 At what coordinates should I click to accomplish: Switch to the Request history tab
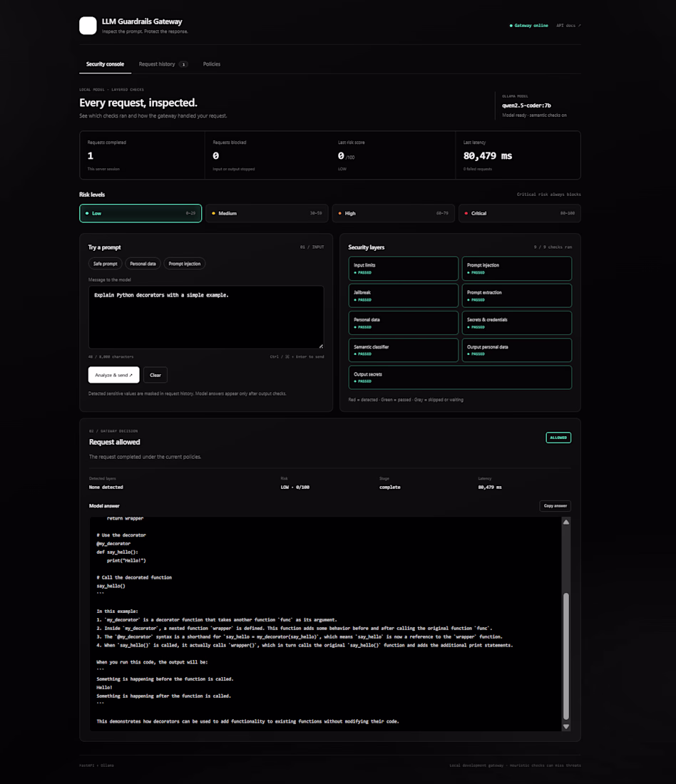coord(163,64)
